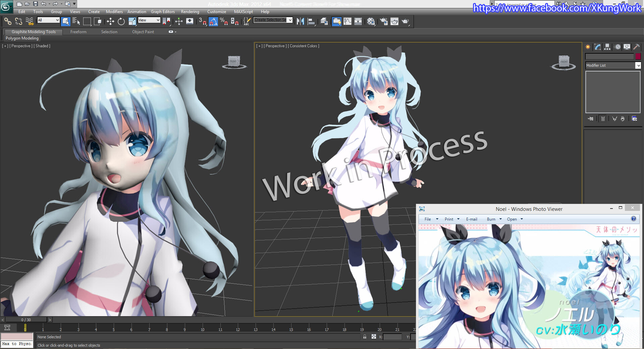Click the Bind to Space Warp tool
Image resolution: width=644 pixels, height=349 pixels.
point(30,21)
